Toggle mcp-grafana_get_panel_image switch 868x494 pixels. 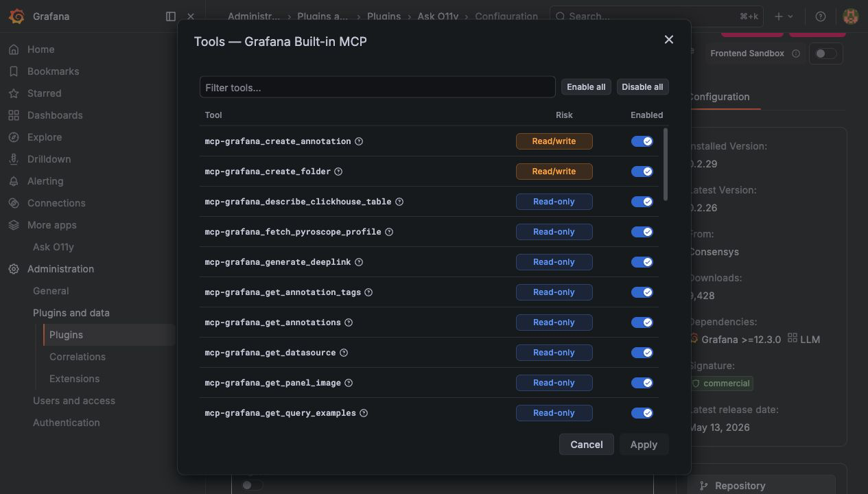point(642,383)
